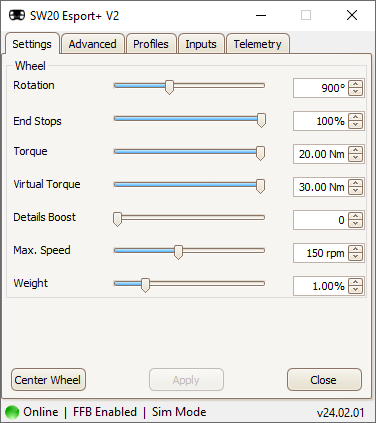Click the grayed-out Apply button
The image size is (376, 423).
coord(186,380)
